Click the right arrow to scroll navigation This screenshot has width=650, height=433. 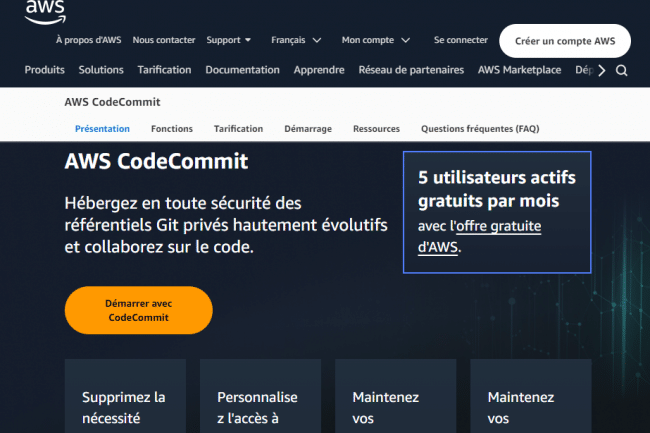[602, 70]
